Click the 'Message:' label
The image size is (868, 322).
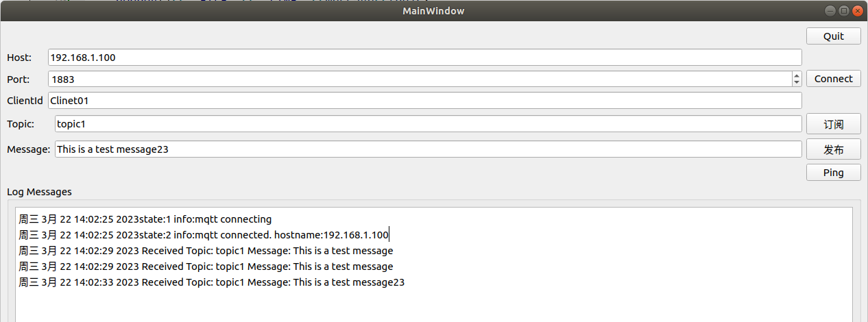(x=28, y=149)
